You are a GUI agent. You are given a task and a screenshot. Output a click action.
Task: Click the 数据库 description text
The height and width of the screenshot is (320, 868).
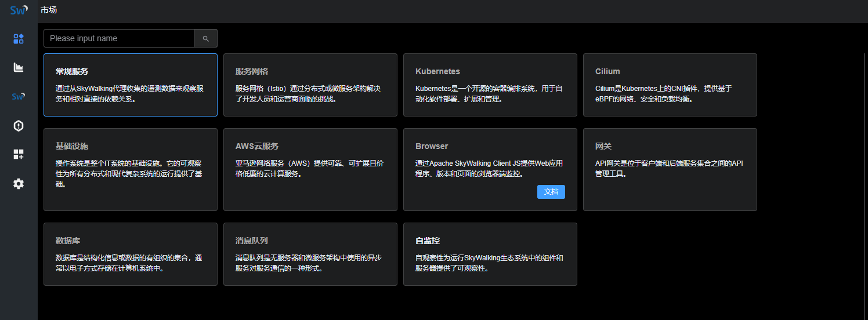(129, 263)
